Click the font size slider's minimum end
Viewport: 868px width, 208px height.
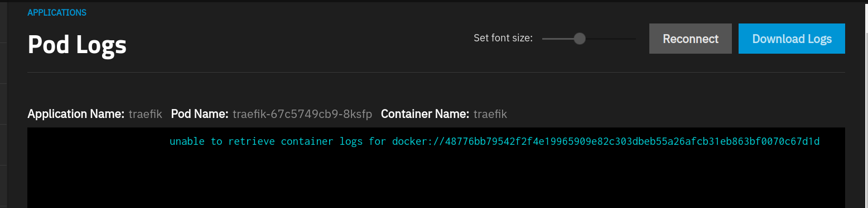point(543,39)
